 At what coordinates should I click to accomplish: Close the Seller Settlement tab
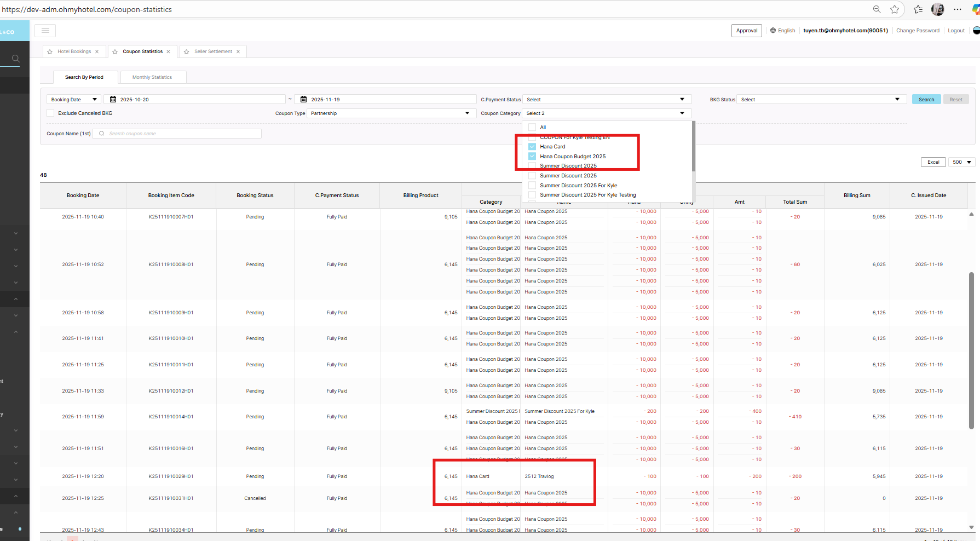(x=238, y=52)
